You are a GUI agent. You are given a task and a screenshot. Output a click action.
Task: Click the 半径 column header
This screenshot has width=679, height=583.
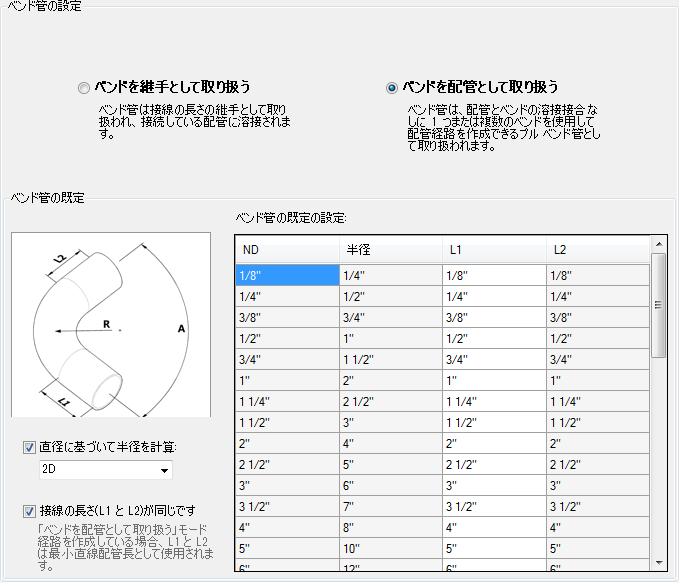(x=391, y=250)
